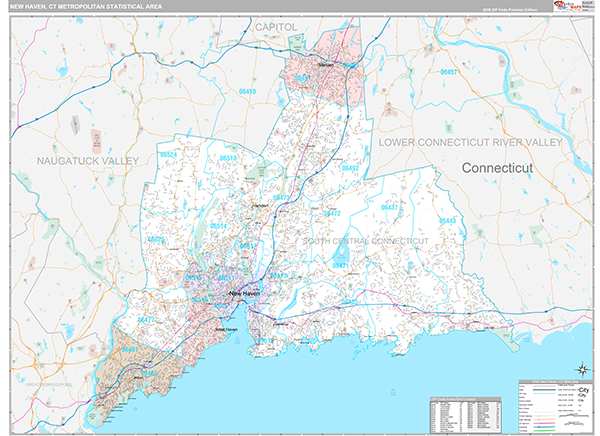Image resolution: width=600 pixels, height=436 pixels.
Task: Click the New Haven MSA map title
Action: 86,7
